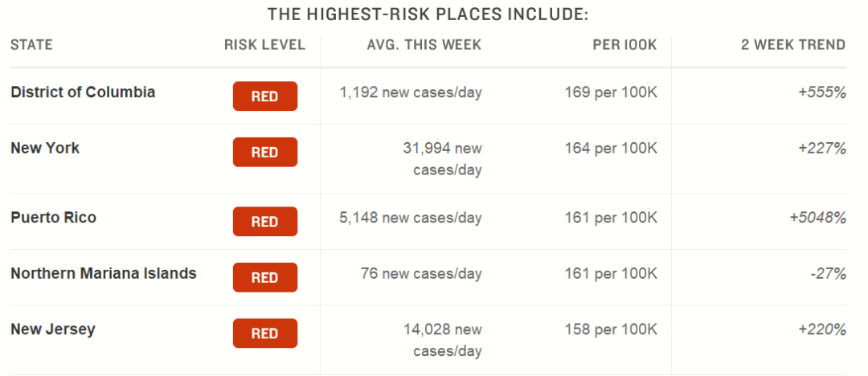The image size is (868, 376).
Task: Sort by AVG. THIS WEEK column header
Action: tap(424, 45)
